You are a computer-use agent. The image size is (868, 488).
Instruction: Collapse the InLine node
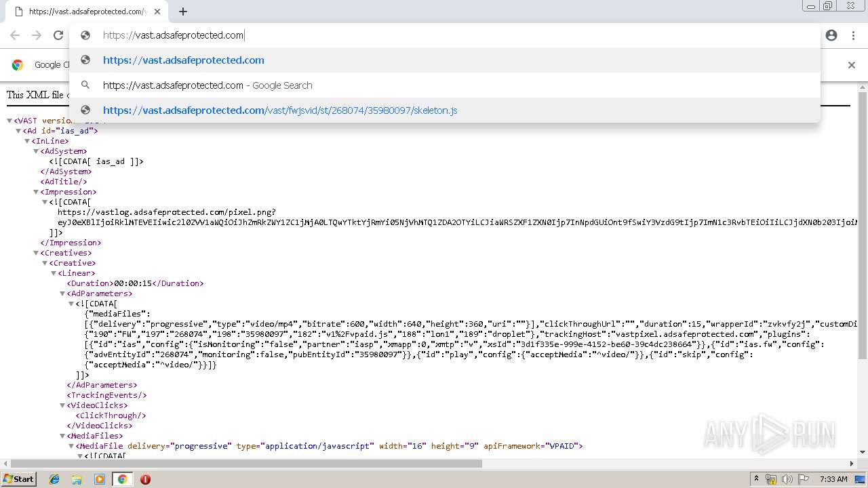(x=27, y=141)
